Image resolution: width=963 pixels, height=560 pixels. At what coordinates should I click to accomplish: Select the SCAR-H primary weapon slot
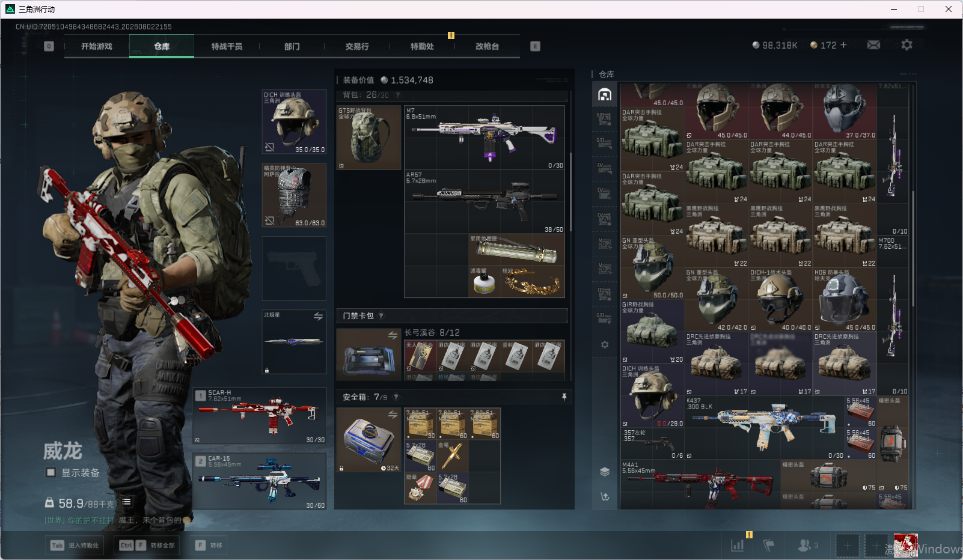click(x=260, y=416)
